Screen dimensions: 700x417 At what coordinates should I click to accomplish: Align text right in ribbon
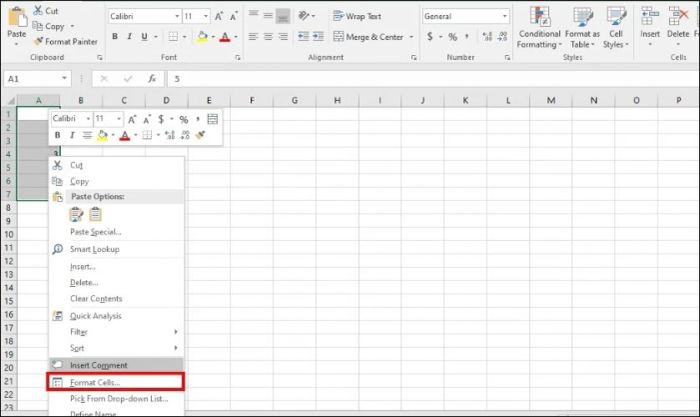tap(283, 37)
